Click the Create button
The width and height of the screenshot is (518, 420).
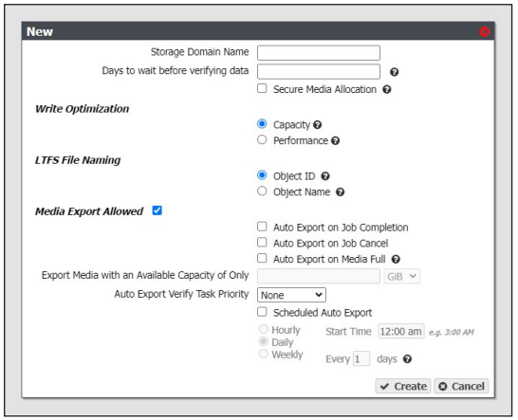(402, 386)
